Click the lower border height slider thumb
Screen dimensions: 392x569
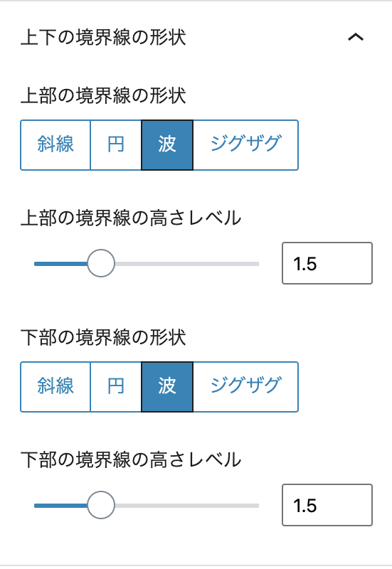[x=101, y=505]
